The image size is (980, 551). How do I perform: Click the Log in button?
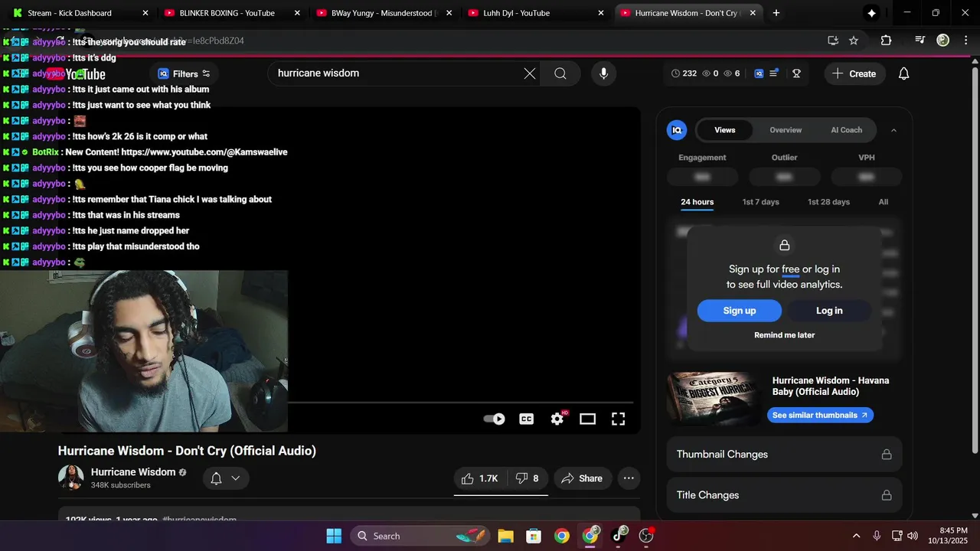(829, 311)
